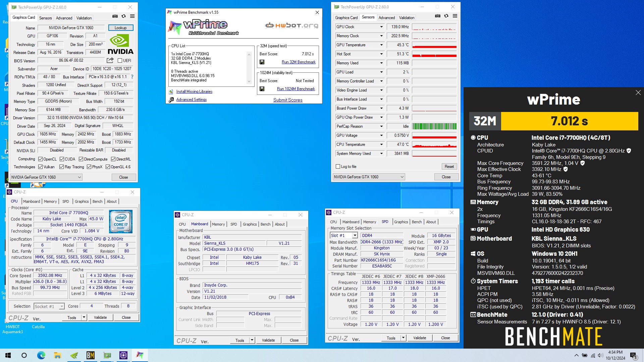The width and height of the screenshot is (644, 362).
Task: Click Run 32M Benchmark link
Action: point(299,62)
